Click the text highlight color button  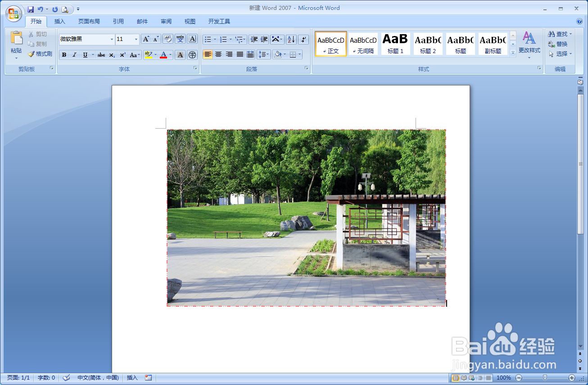[148, 55]
